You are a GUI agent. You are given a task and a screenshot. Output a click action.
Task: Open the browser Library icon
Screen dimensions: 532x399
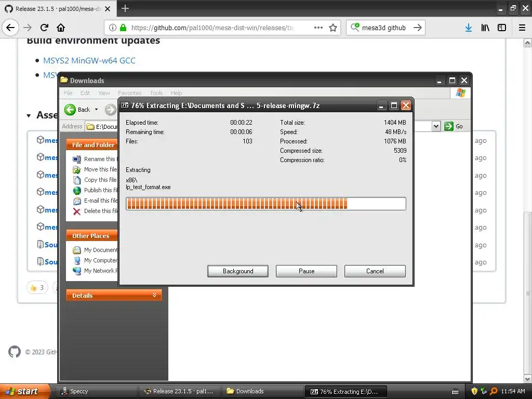pyautogui.click(x=485, y=28)
